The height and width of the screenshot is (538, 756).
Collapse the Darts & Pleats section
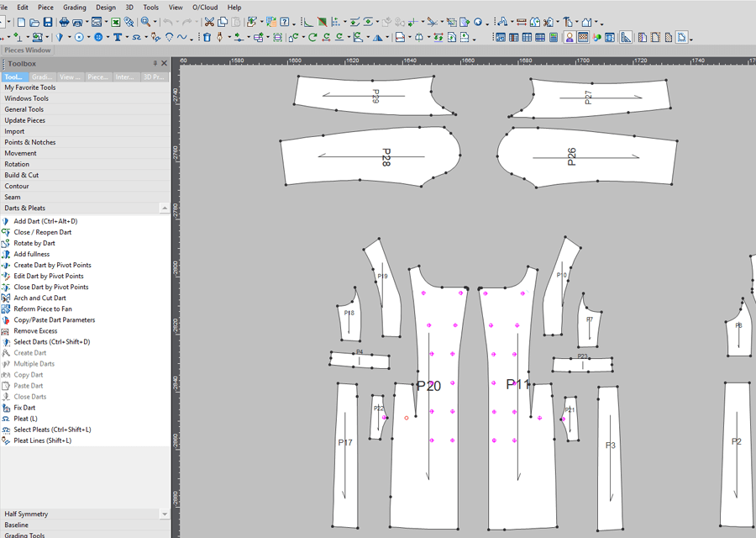pos(164,208)
